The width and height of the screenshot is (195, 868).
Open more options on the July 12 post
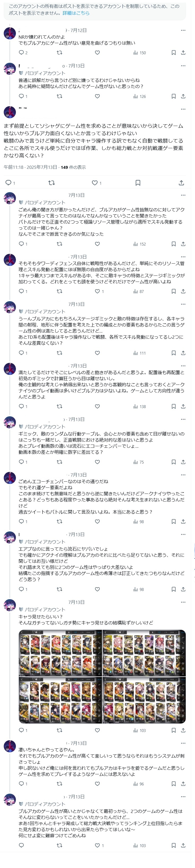[183, 30]
